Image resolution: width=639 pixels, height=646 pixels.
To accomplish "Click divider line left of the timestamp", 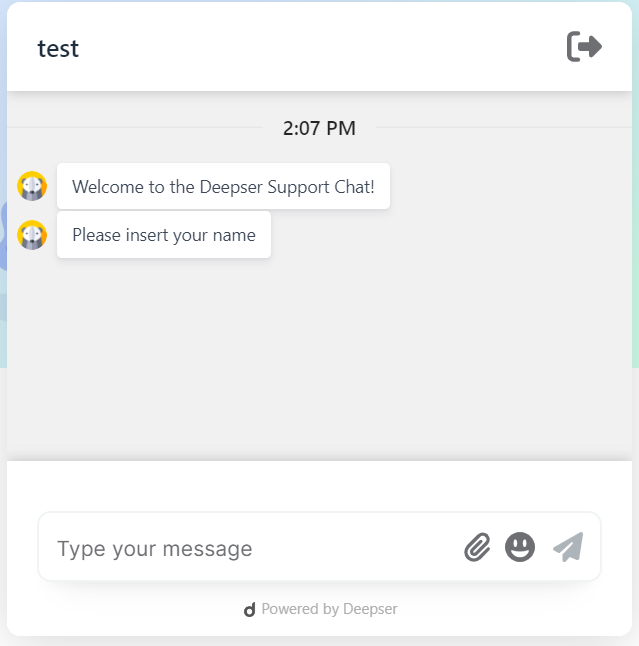I will pyautogui.click(x=135, y=128).
